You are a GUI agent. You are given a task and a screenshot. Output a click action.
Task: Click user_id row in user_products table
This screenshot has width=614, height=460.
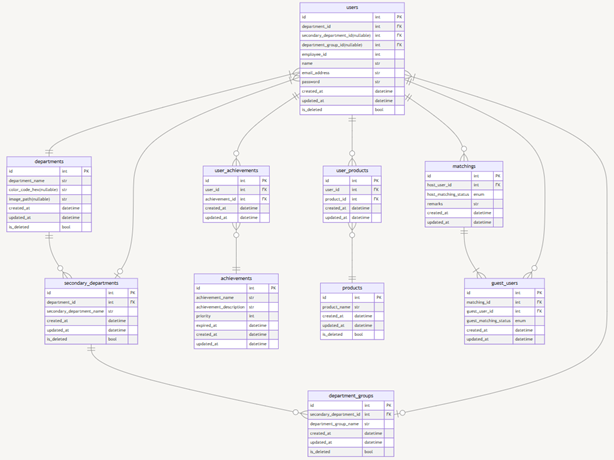pyautogui.click(x=352, y=190)
